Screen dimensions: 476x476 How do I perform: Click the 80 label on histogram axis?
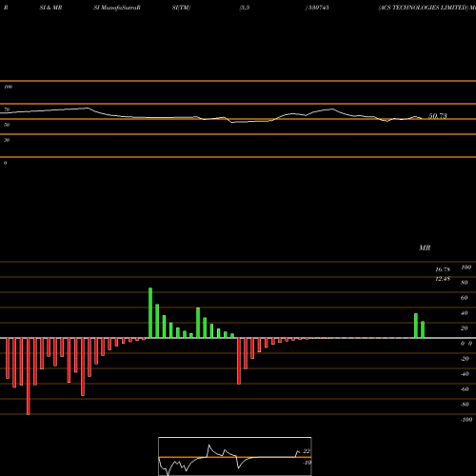pos(465,283)
